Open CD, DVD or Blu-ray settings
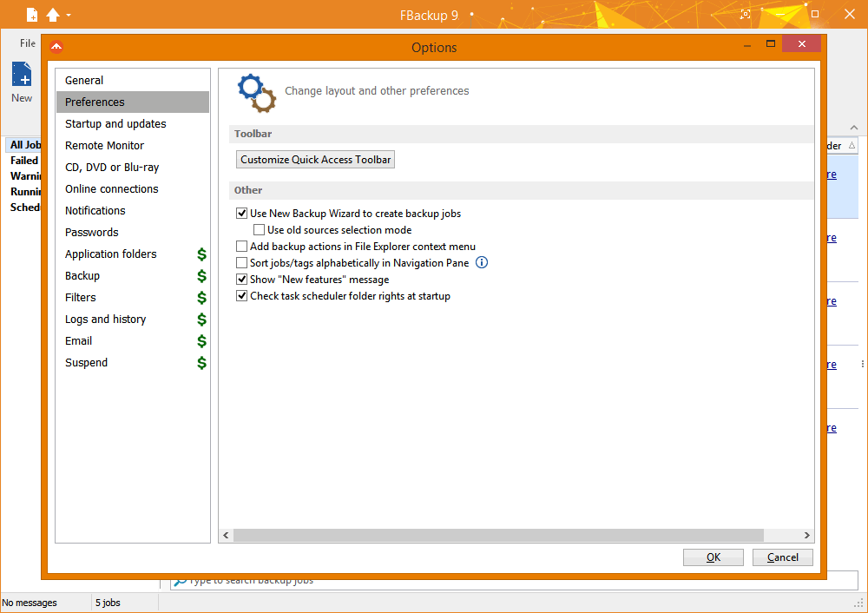 (133, 168)
